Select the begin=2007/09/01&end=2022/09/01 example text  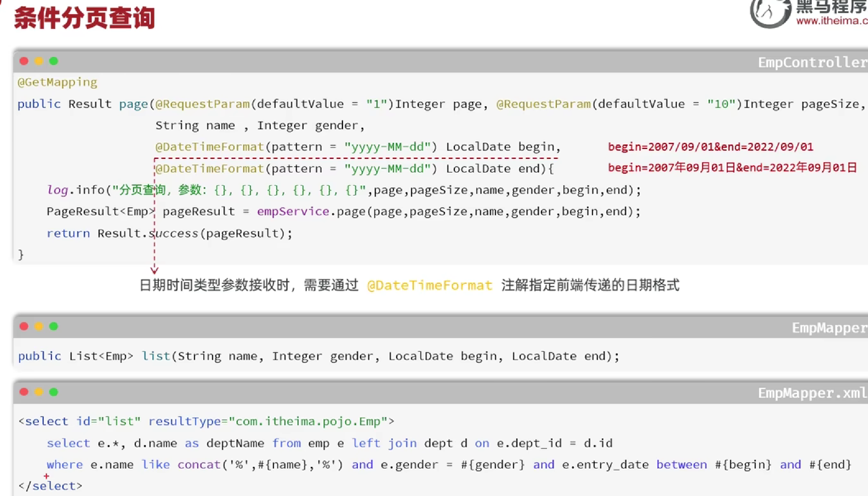(710, 146)
